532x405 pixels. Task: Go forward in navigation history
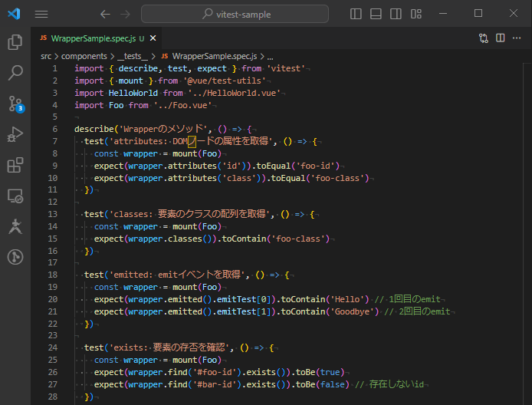point(125,14)
